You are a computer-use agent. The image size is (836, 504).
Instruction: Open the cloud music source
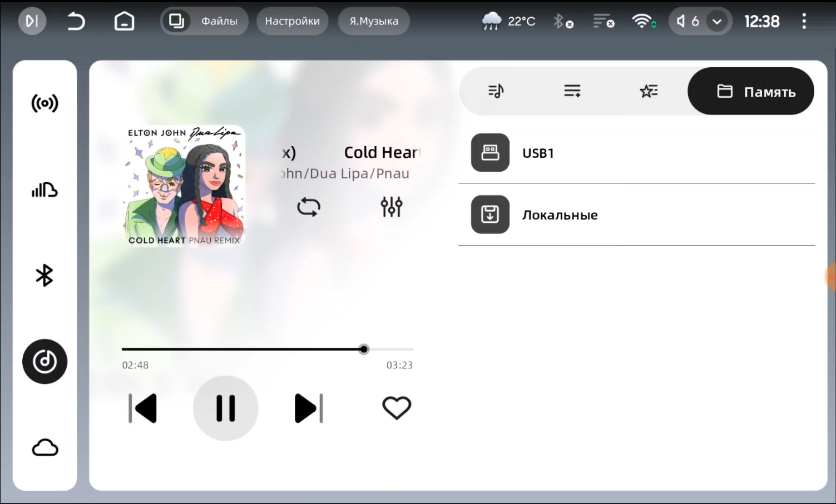click(44, 447)
